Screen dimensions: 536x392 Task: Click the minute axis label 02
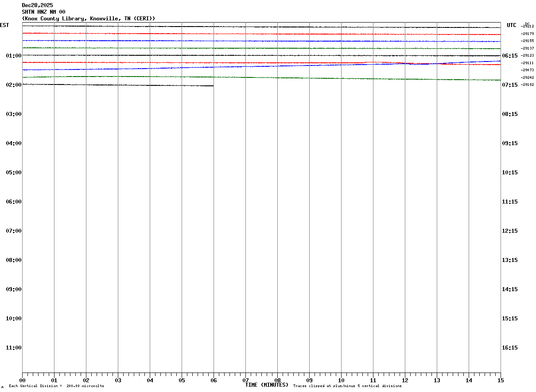(86, 380)
